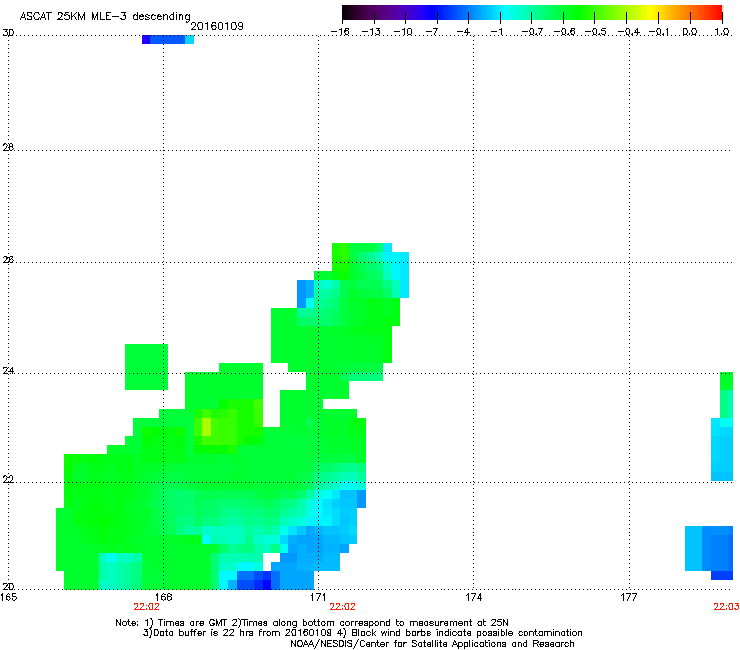The height and width of the screenshot is (650, 740).
Task: Click the isolated green square patch near longitude 168
Action: (146, 367)
